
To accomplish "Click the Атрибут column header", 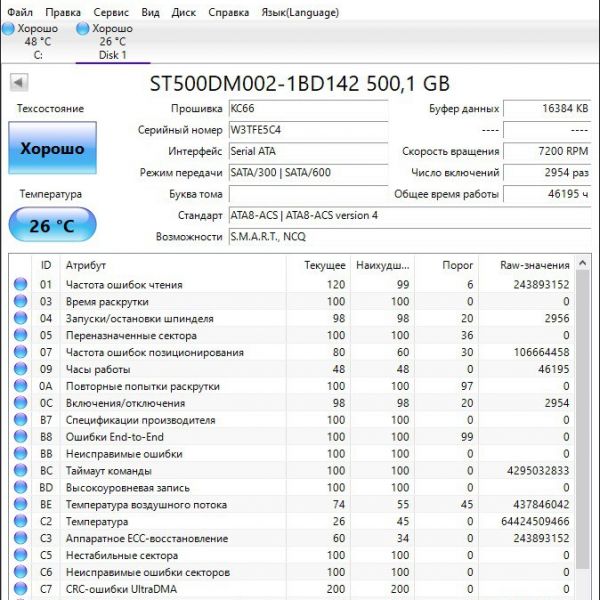I will pos(173,265).
